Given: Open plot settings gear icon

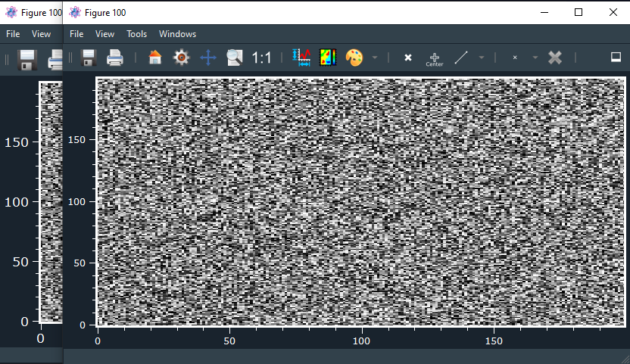Looking at the screenshot, I should 181,58.
